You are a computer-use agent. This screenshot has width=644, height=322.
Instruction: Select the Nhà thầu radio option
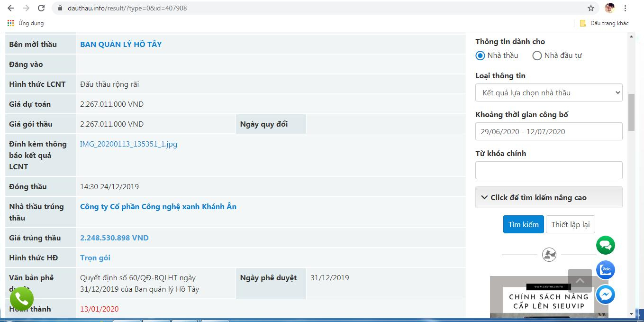480,55
